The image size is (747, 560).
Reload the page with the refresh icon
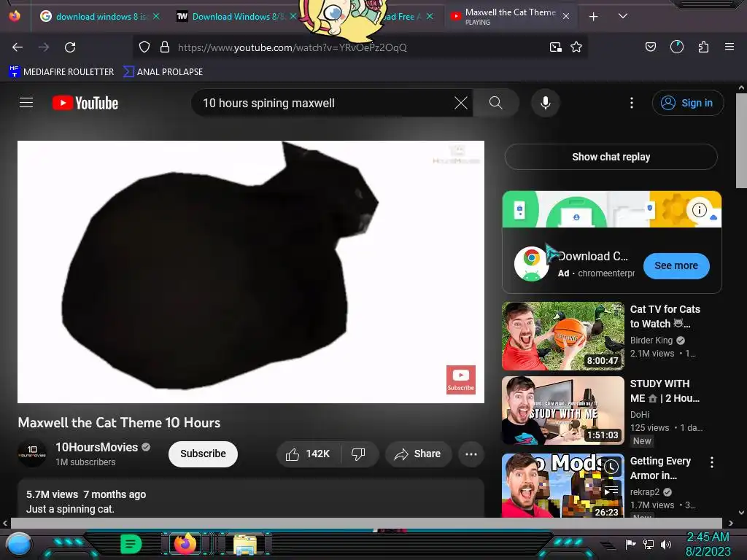pos(70,47)
